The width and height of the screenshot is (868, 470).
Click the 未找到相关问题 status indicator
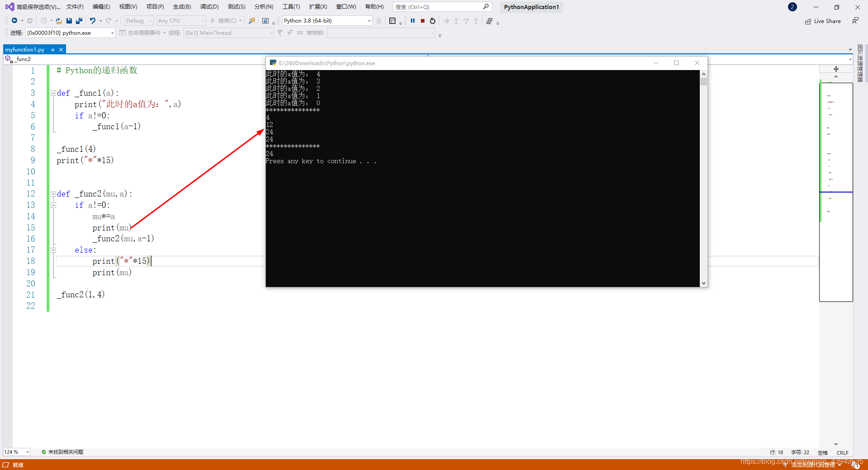tap(62, 452)
